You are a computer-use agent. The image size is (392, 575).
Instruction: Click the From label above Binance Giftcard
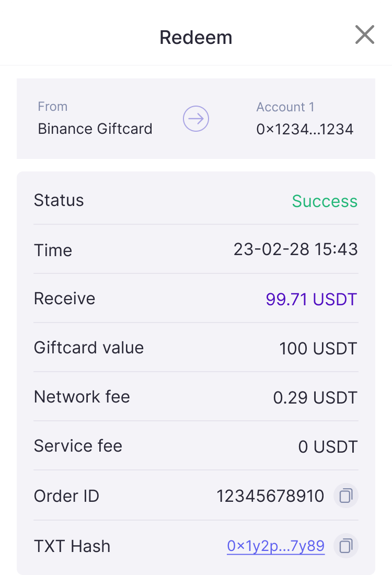click(52, 107)
